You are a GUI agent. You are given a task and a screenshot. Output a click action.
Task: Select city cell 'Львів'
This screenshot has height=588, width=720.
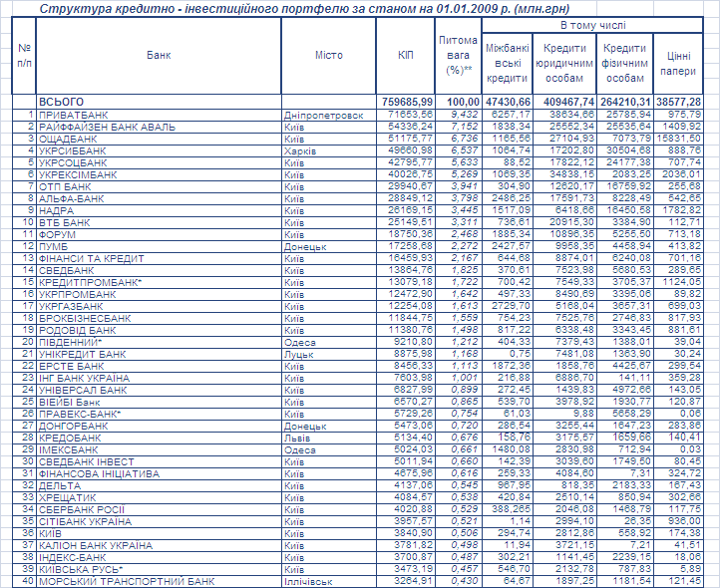point(328,438)
